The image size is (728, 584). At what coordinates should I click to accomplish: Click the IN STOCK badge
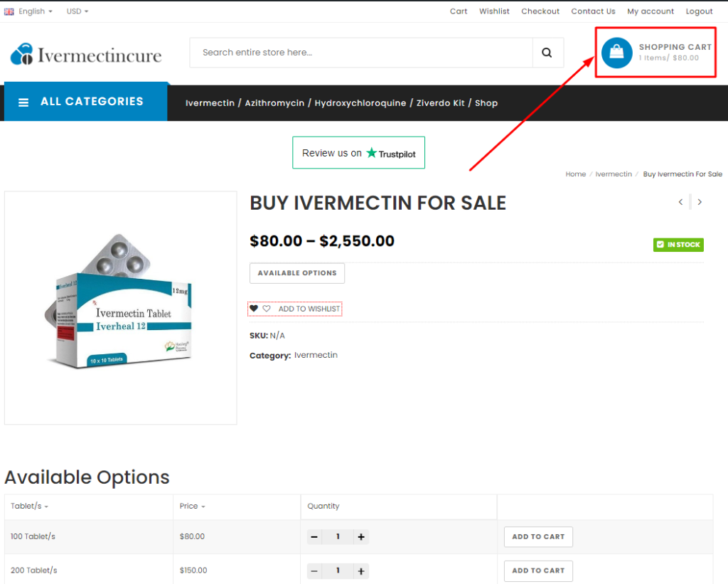(x=678, y=245)
